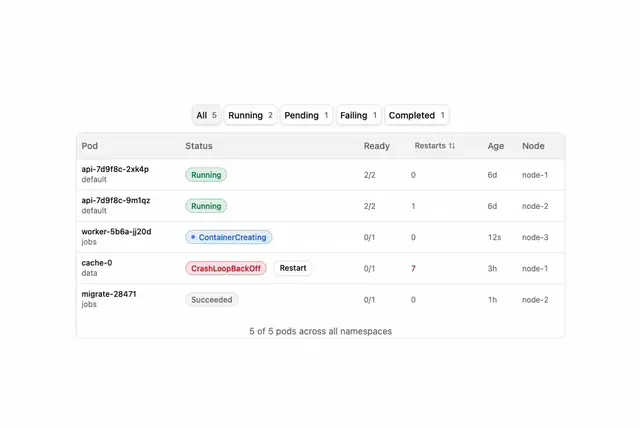Switch to the Completed filter tab

click(x=417, y=115)
